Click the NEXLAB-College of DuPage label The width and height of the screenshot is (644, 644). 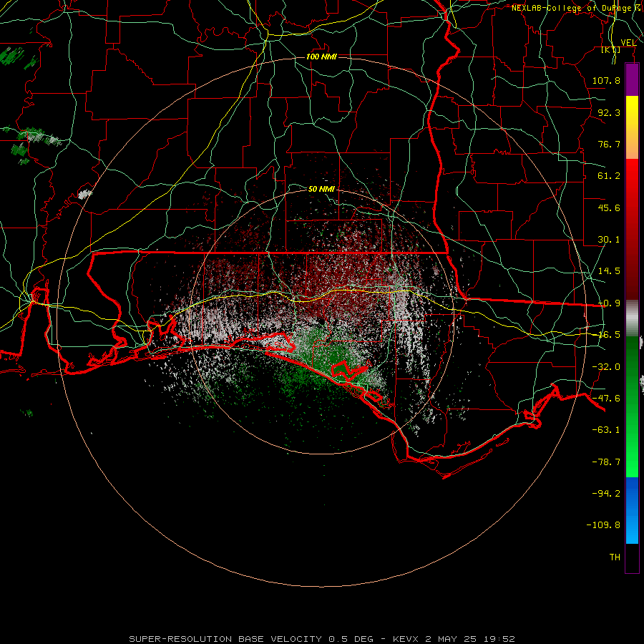point(577,8)
